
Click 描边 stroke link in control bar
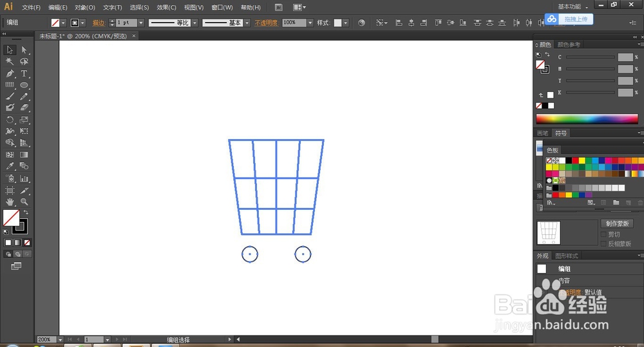click(99, 23)
